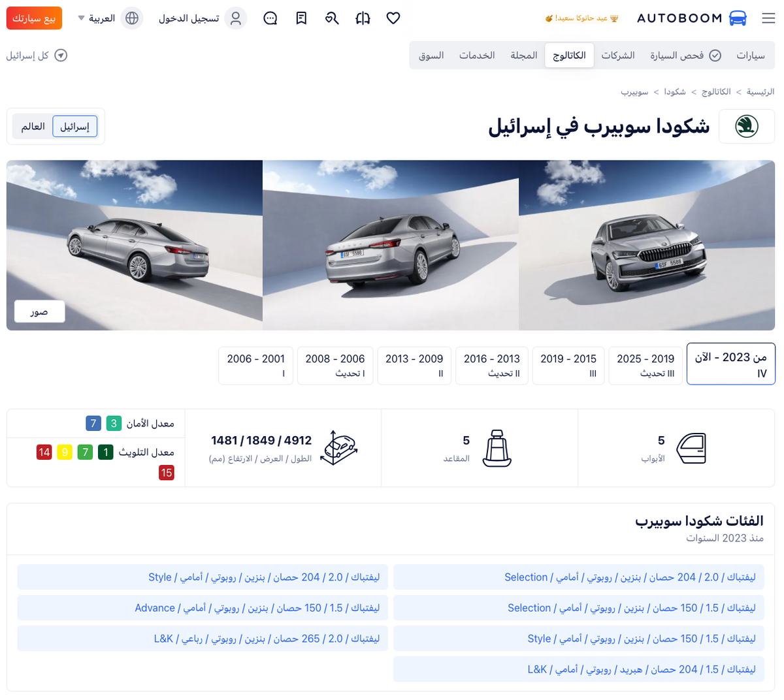Click the checkmark icon in فحص السيارة
The image size is (784, 700).
click(715, 56)
